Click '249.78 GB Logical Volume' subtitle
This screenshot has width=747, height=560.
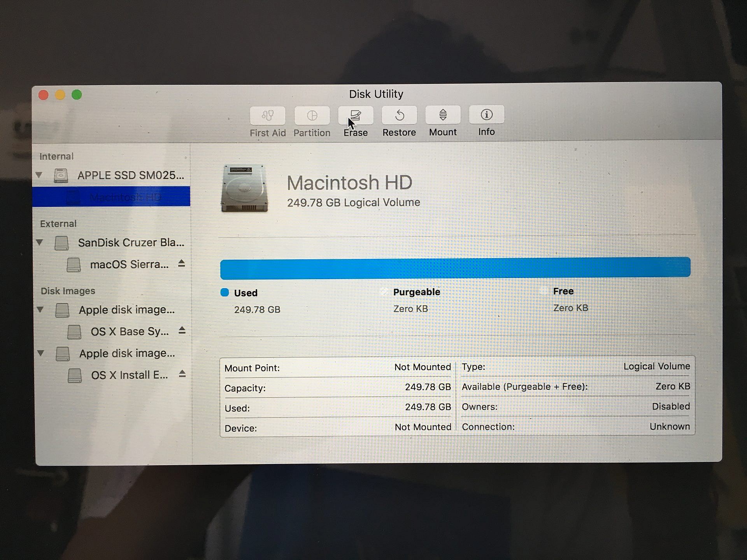(x=354, y=203)
